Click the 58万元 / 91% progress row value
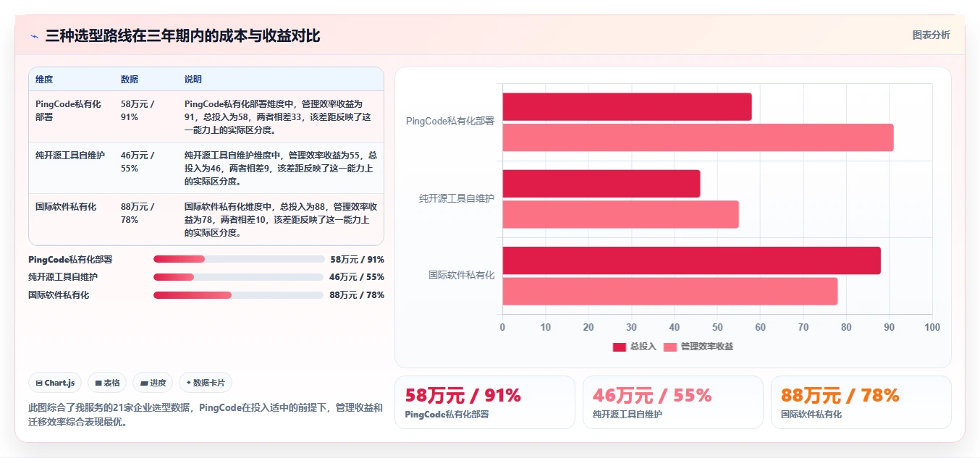Screen dimensions: 980x458 pyautogui.click(x=357, y=259)
